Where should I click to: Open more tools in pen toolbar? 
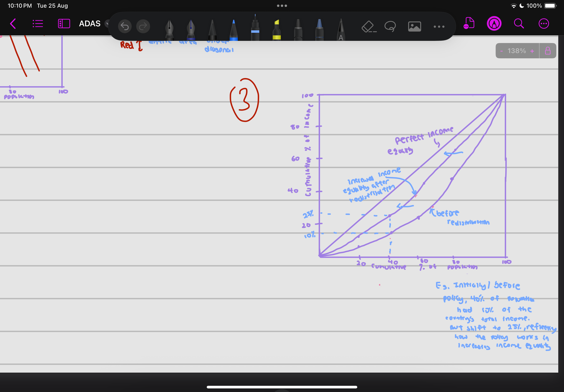(439, 27)
